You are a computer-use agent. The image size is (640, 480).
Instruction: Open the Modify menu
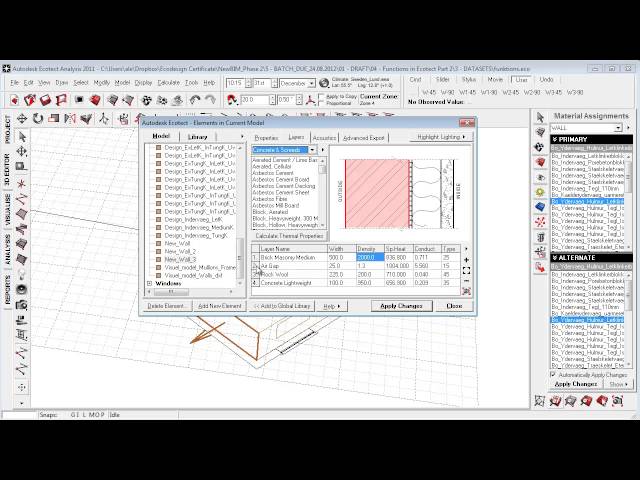point(102,82)
